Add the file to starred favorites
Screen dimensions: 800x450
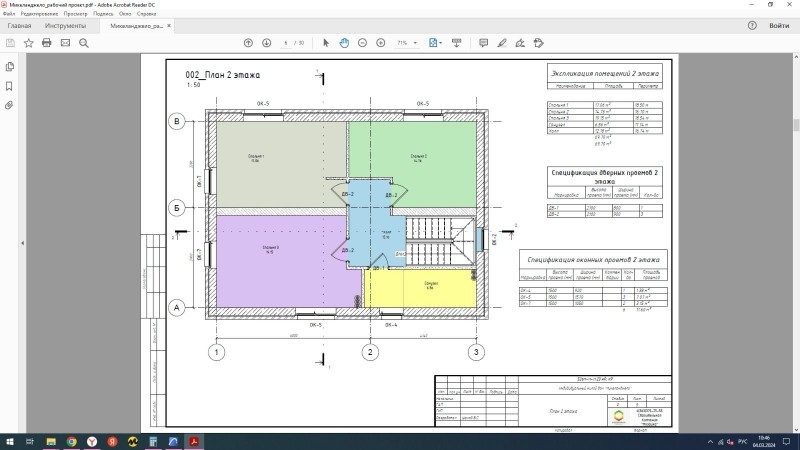28,43
